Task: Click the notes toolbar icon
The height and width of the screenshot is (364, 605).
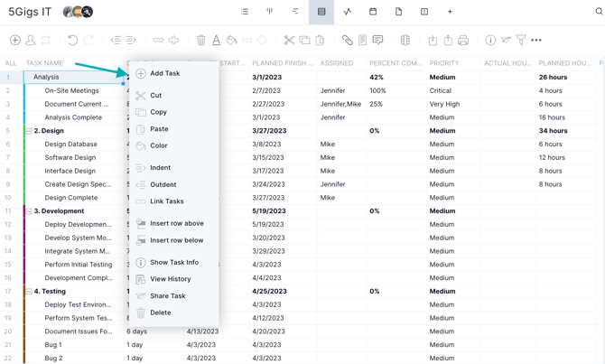Action: pos(362,40)
